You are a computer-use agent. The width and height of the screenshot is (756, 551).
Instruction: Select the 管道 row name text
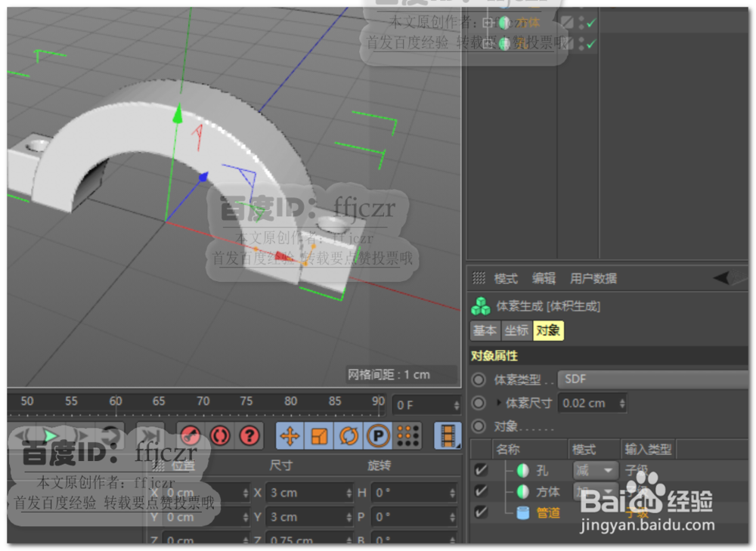[548, 512]
